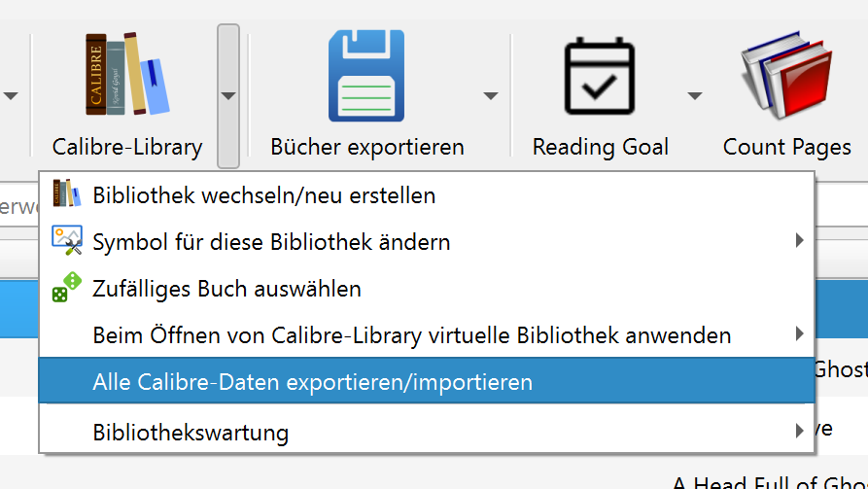The height and width of the screenshot is (489, 868).
Task: Open the Calibre-Library dropdown arrow
Action: pos(228,95)
